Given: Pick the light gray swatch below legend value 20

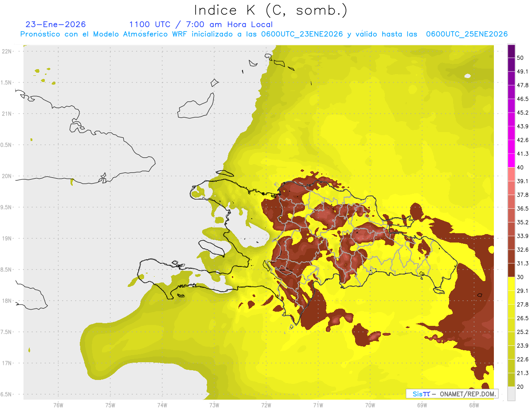Looking at the screenshot, I should [x=512, y=393].
